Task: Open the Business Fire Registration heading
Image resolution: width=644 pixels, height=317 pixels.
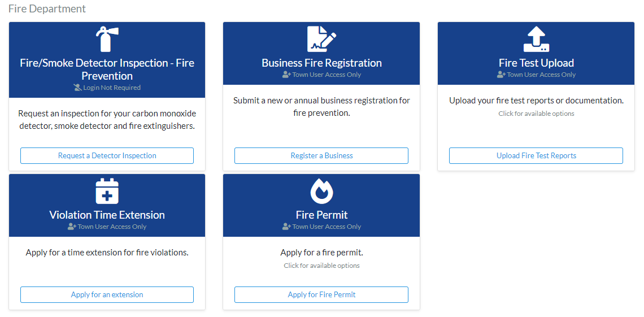Action: click(x=321, y=63)
